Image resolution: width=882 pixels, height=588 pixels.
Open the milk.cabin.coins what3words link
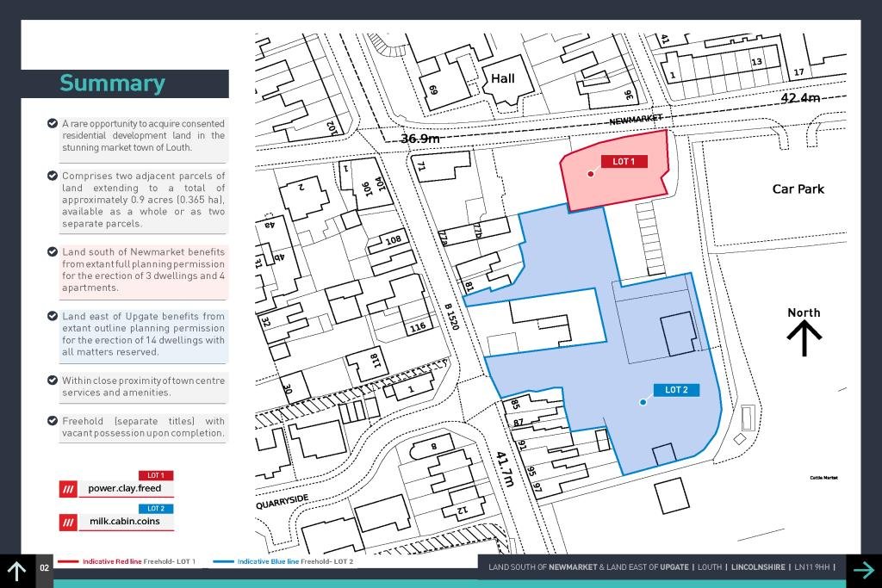pyautogui.click(x=125, y=521)
